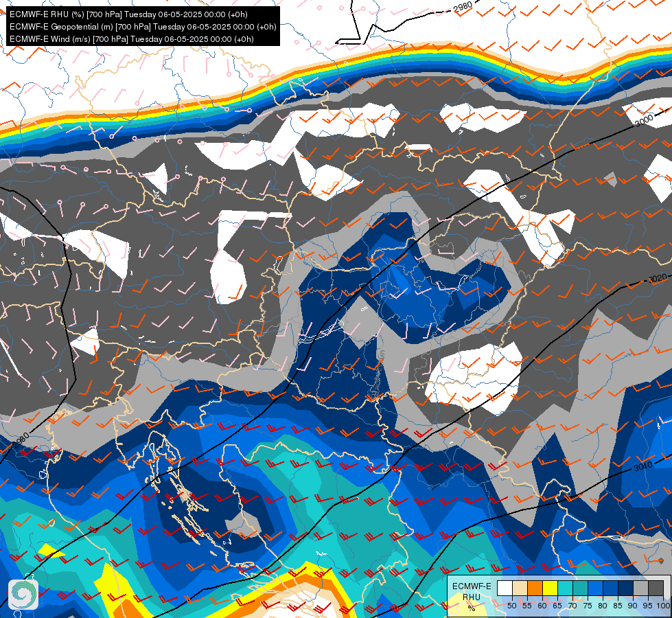The width and height of the screenshot is (672, 618).
Task: Click the dark gray 95-100 legend swatch
Action: (x=656, y=588)
